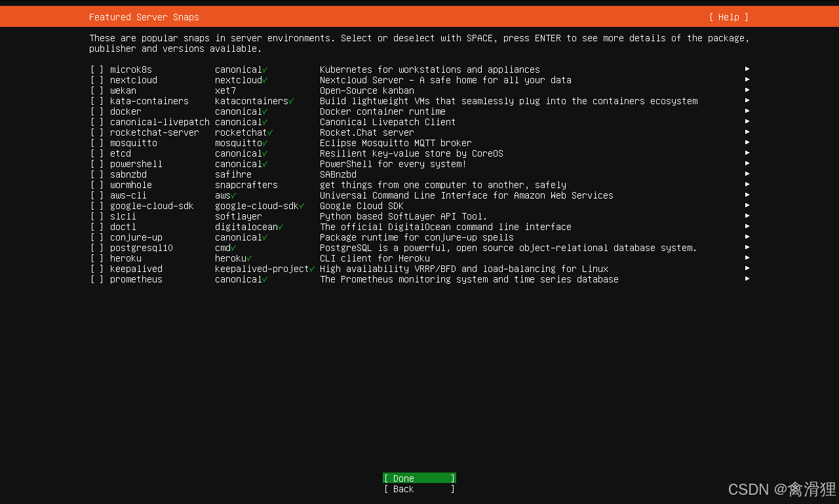The image size is (839, 504).
Task: Expand details arrow for microk8s row
Action: point(747,69)
